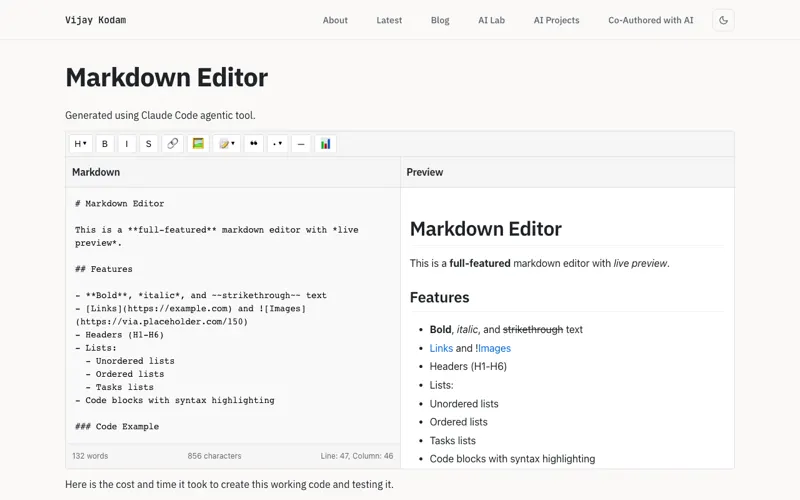Click the 'Features' heading in the preview
Image resolution: width=800 pixels, height=500 pixels.
(439, 297)
